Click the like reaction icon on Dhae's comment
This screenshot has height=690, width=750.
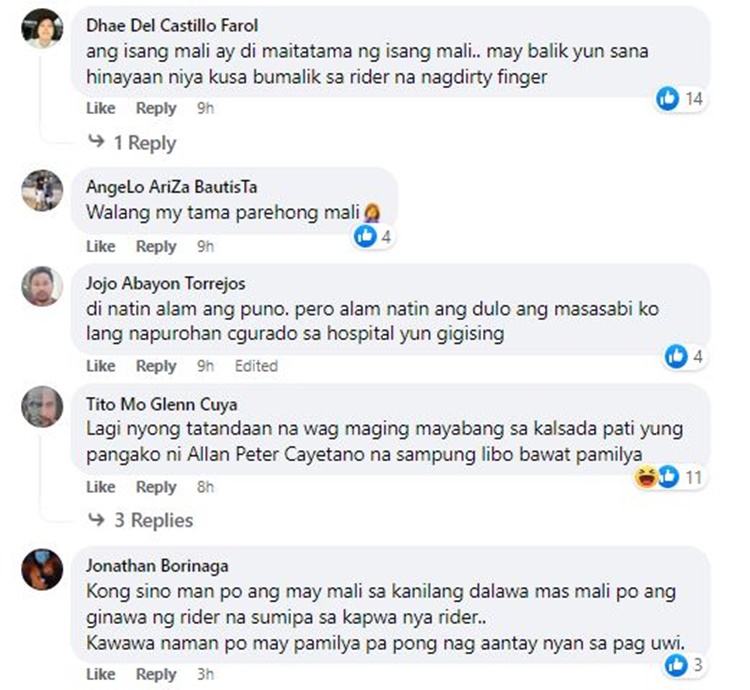pos(667,99)
